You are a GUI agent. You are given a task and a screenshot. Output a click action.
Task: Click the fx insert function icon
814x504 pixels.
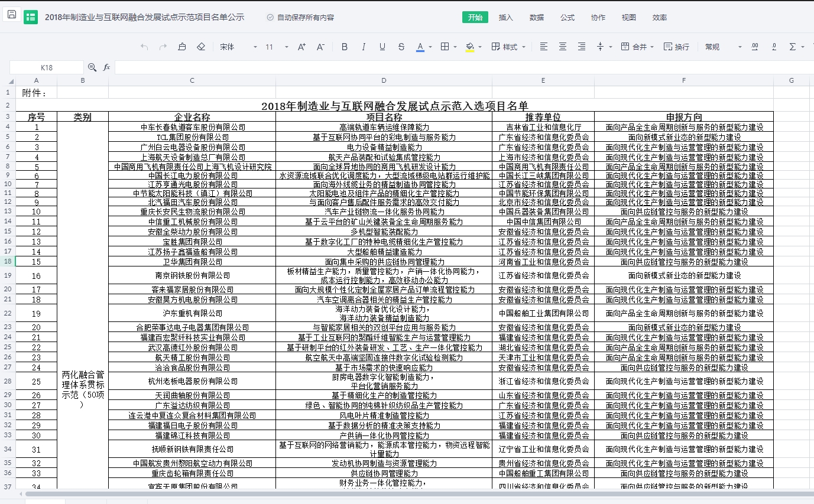(x=106, y=67)
